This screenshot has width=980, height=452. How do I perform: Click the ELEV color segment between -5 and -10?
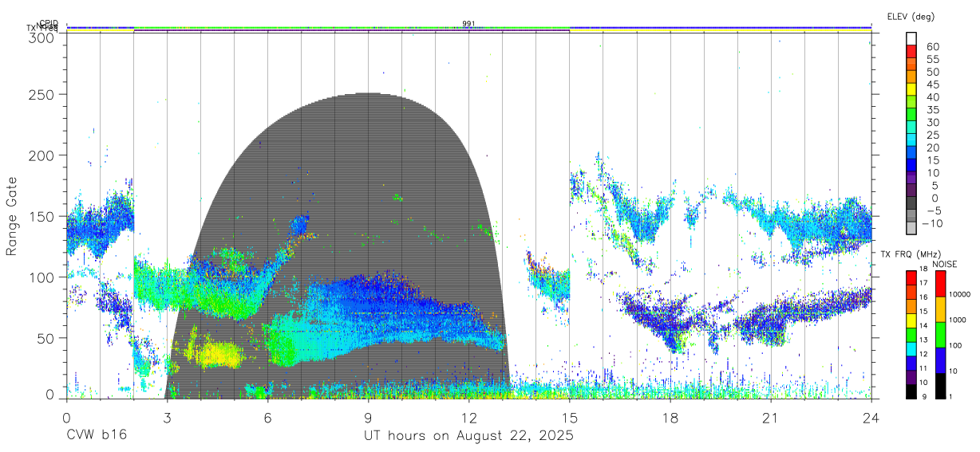(911, 216)
